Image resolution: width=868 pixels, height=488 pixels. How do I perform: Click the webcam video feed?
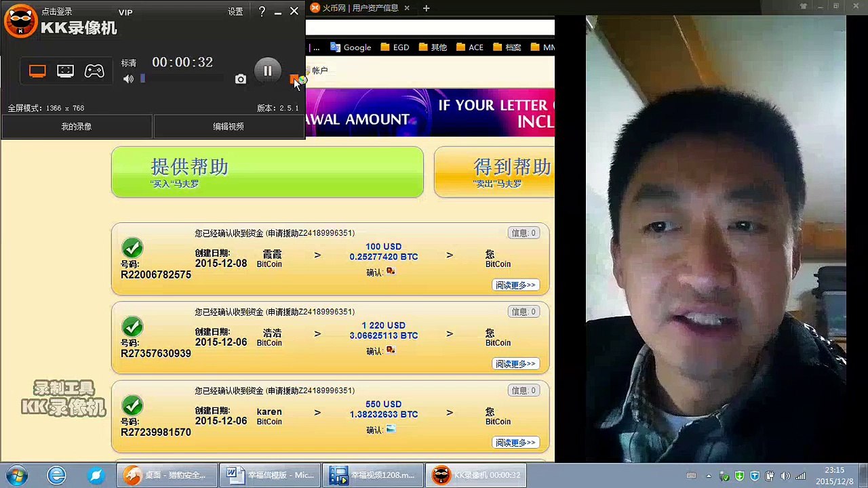coord(715,239)
